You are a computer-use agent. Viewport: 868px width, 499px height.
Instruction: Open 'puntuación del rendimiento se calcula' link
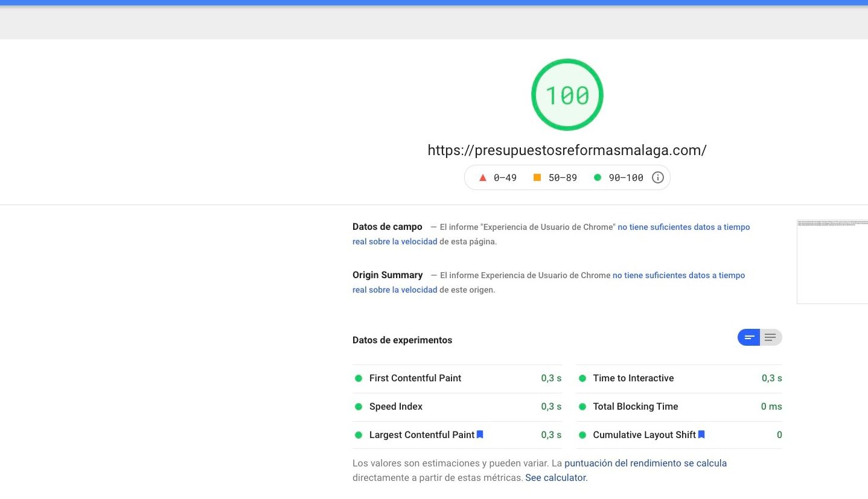pyautogui.click(x=645, y=463)
